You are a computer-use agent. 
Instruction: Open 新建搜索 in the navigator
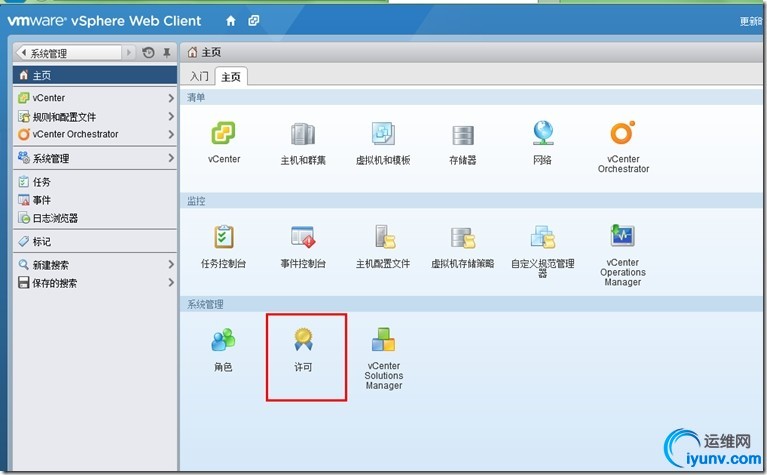(95, 265)
